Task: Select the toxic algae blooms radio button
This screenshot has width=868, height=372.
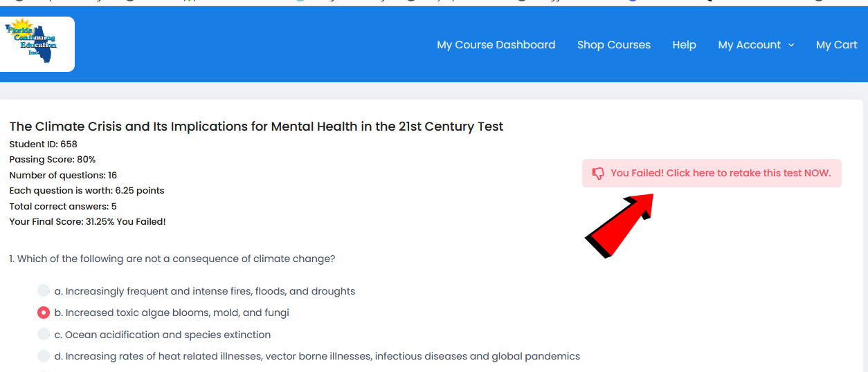Action: point(44,313)
